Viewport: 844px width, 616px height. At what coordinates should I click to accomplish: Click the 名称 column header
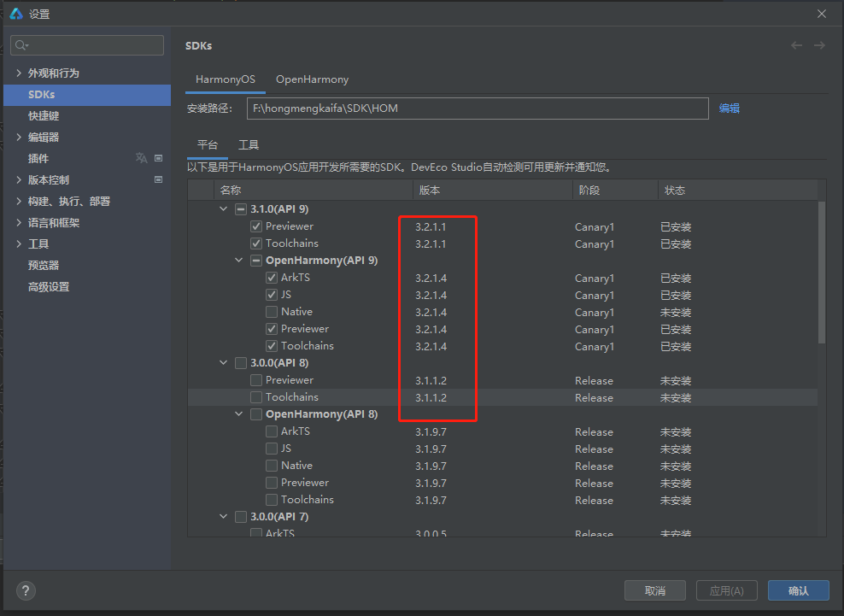314,190
